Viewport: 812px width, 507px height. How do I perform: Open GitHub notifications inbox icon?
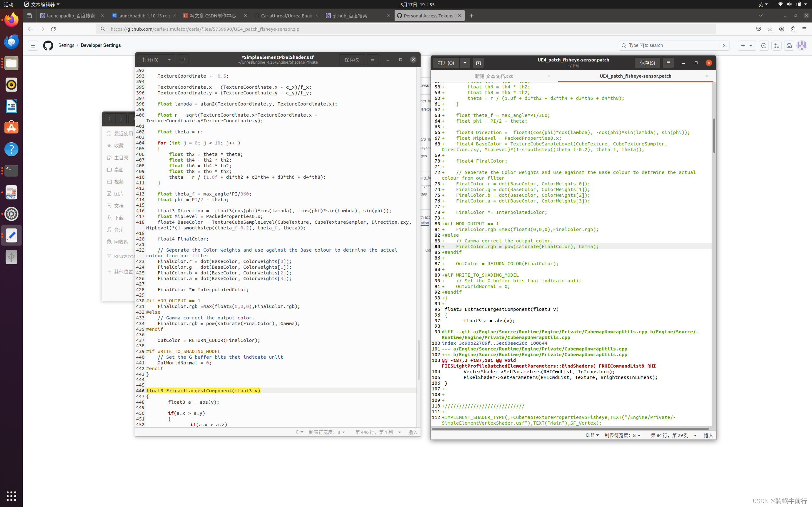coord(789,46)
